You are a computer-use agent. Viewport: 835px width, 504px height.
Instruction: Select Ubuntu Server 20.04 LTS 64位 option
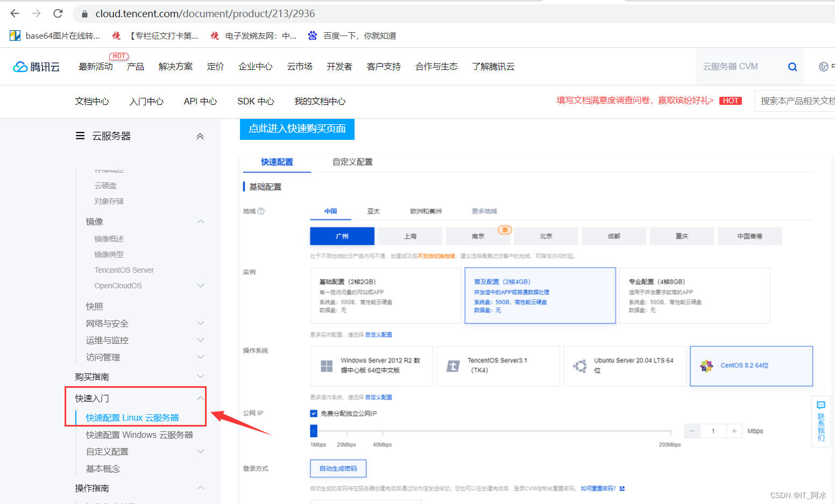pos(625,366)
